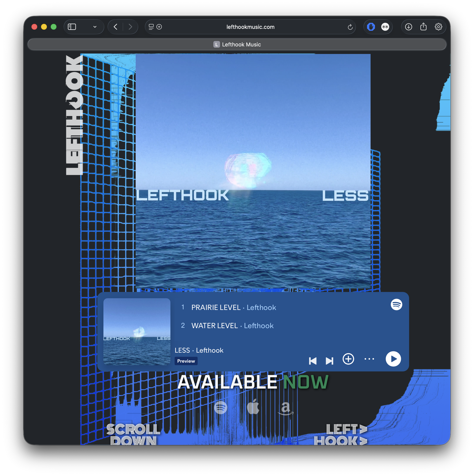Image resolution: width=474 pixels, height=476 pixels.
Task: Open the Amazon Music link icon
Action: pos(286,408)
